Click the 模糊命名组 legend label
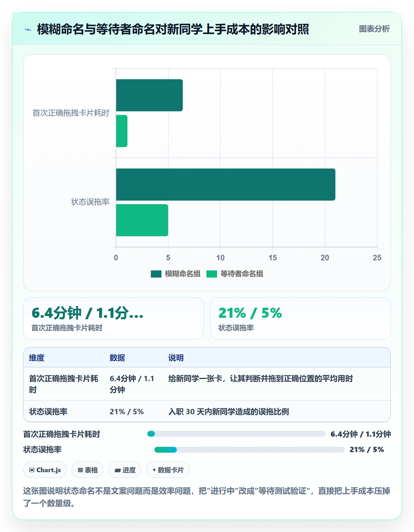Image resolution: width=414 pixels, height=532 pixels. (x=182, y=274)
